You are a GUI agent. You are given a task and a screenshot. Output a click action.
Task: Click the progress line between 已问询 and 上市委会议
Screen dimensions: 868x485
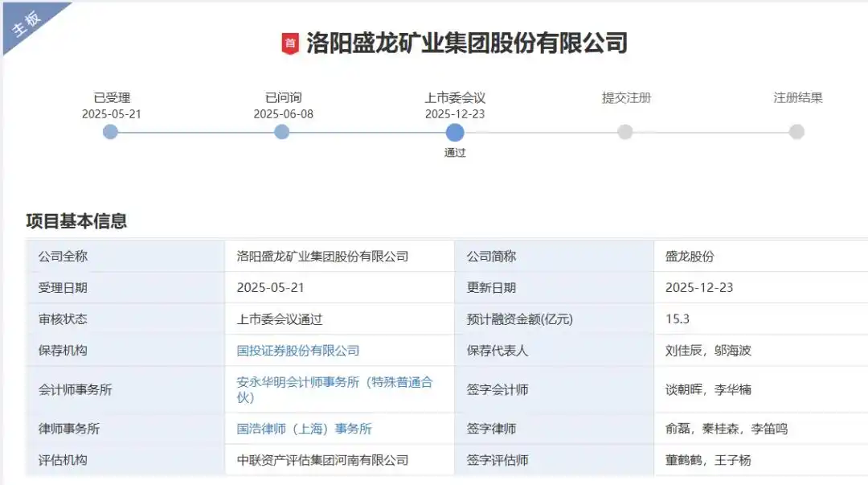pyautogui.click(x=368, y=131)
